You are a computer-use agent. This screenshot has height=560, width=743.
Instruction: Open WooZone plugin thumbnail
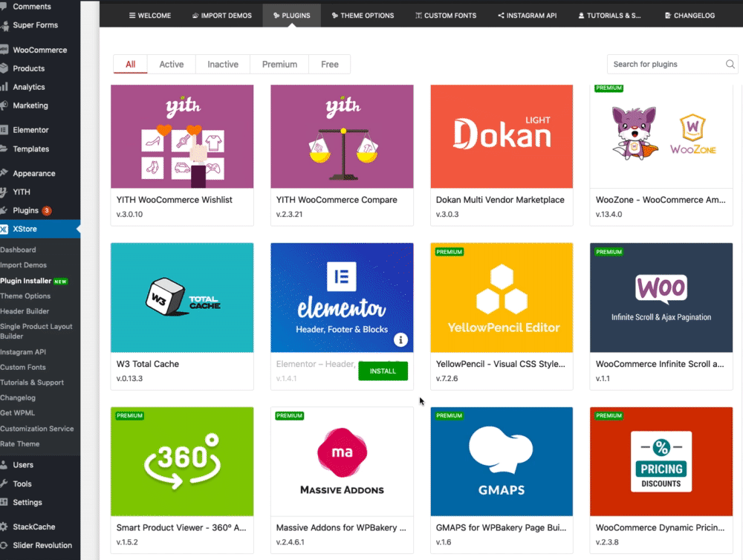click(661, 137)
